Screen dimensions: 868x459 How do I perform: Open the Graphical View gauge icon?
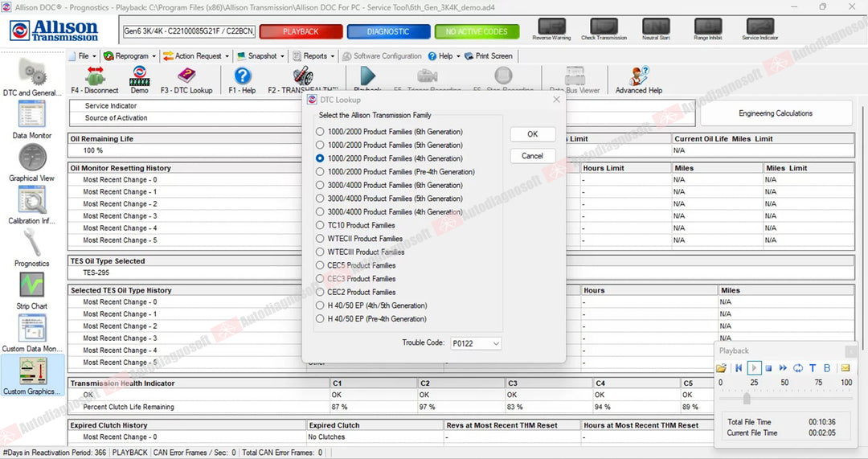(x=32, y=158)
